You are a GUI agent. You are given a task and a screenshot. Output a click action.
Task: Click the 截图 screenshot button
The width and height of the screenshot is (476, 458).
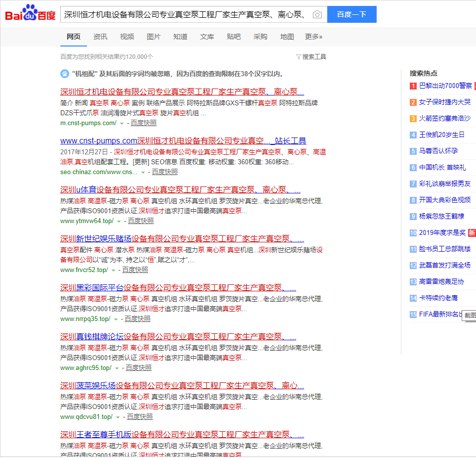(469, 316)
